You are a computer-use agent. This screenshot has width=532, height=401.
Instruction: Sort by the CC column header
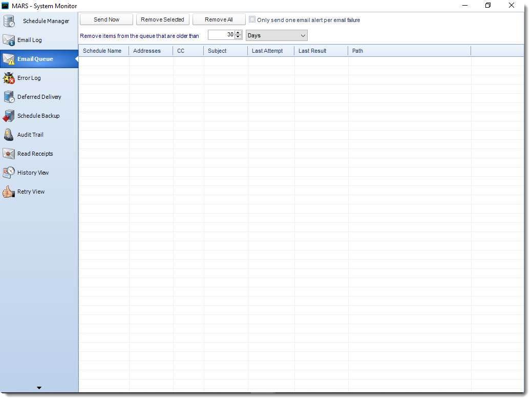coord(188,51)
